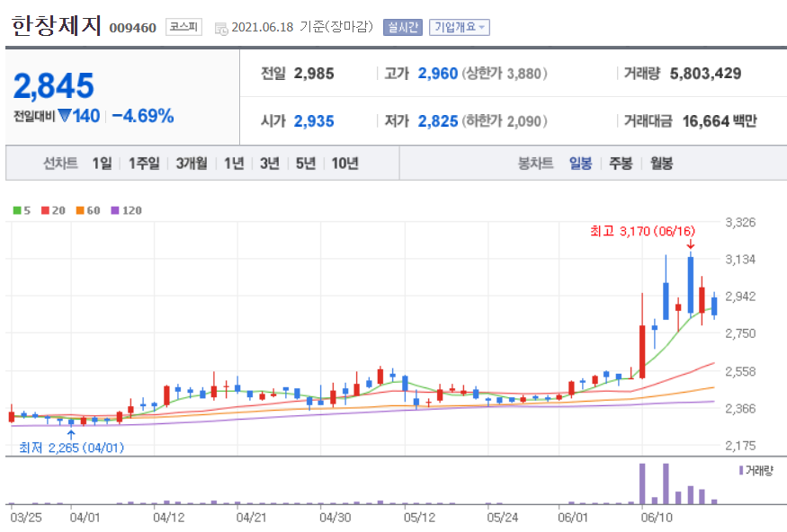Click the 코스피 market badge
This screenshot has height=532, width=787.
pos(183,27)
